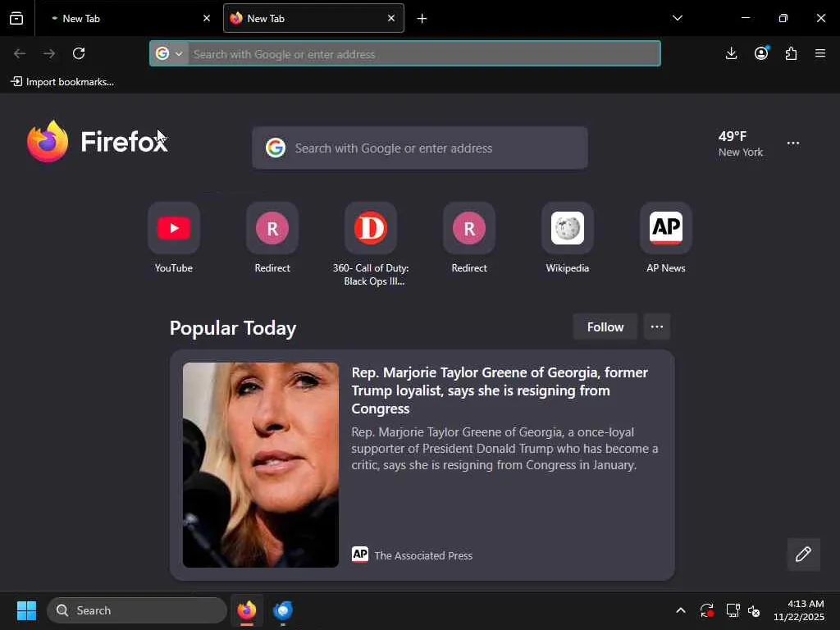This screenshot has height=630, width=840.
Task: Open Thunderbird from the taskbar
Action: click(283, 610)
